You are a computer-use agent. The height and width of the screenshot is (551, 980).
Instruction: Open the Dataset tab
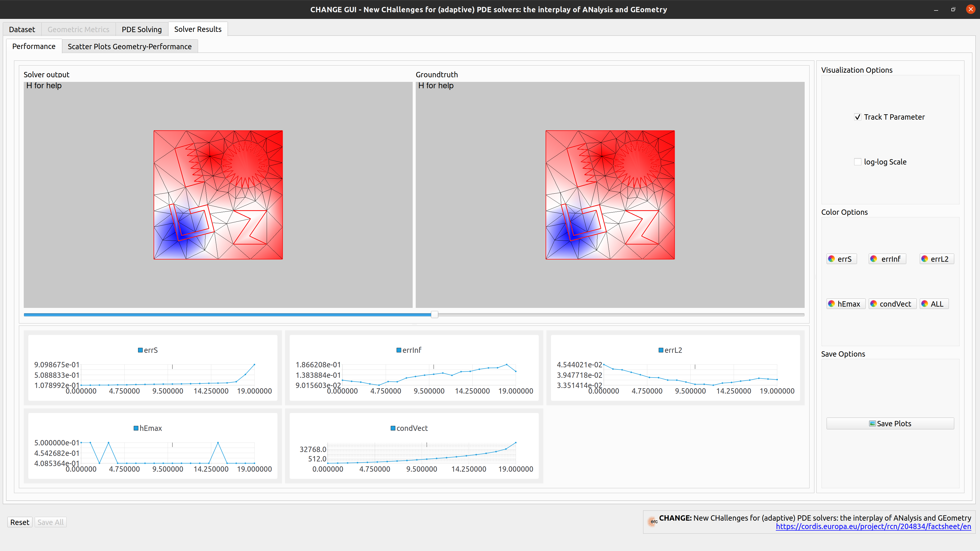tap(22, 29)
